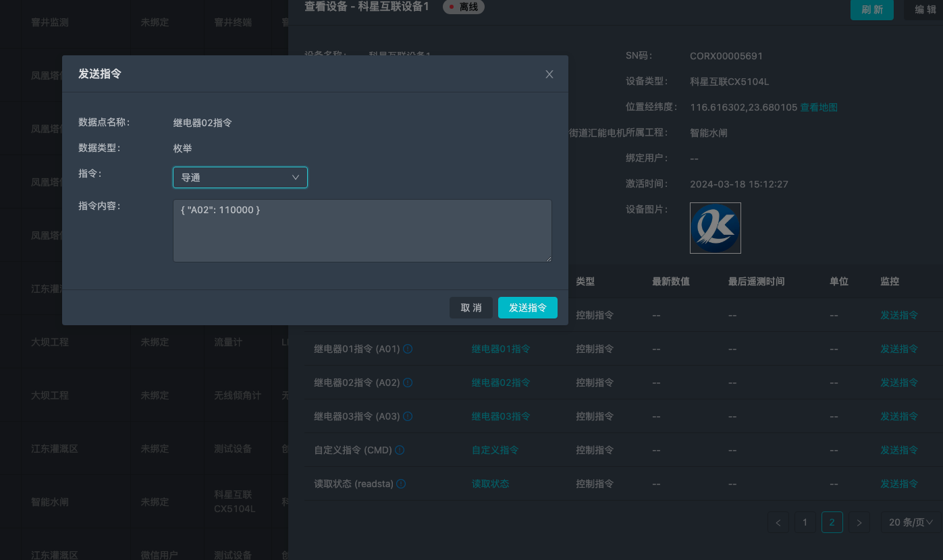Click the 离线 offline status badge

click(x=464, y=7)
